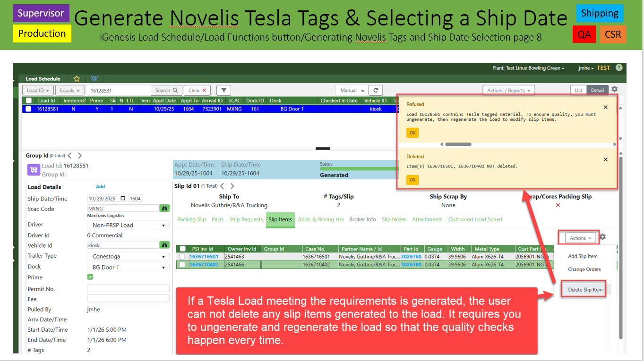Open the W tab icon
The height and width of the screenshot is (361, 644).
[94, 79]
